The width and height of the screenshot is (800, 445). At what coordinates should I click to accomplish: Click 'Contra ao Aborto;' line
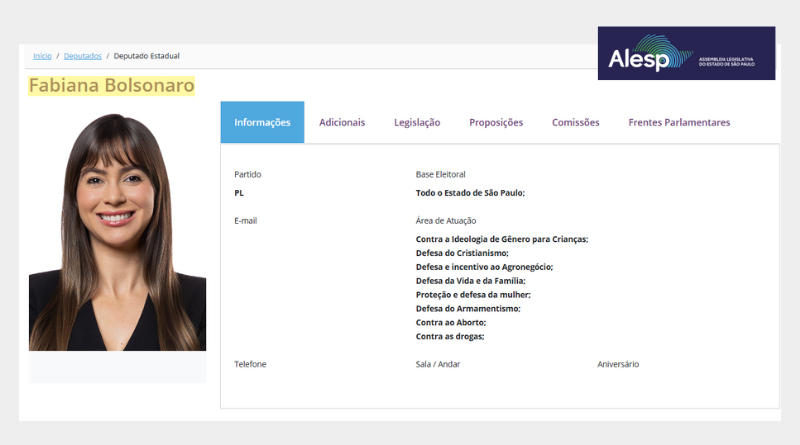[x=451, y=323]
